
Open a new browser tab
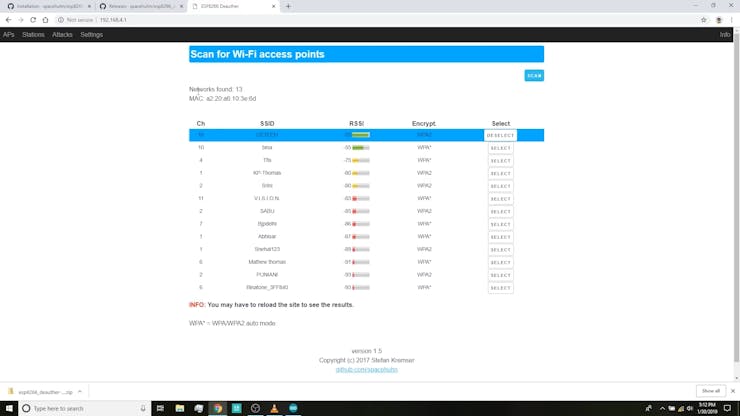coord(288,6)
